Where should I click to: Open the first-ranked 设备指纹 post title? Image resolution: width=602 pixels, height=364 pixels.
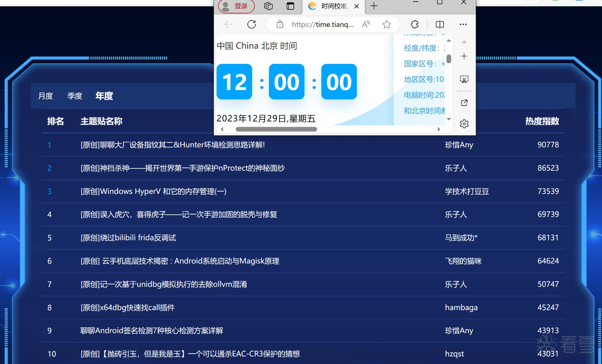[172, 145]
